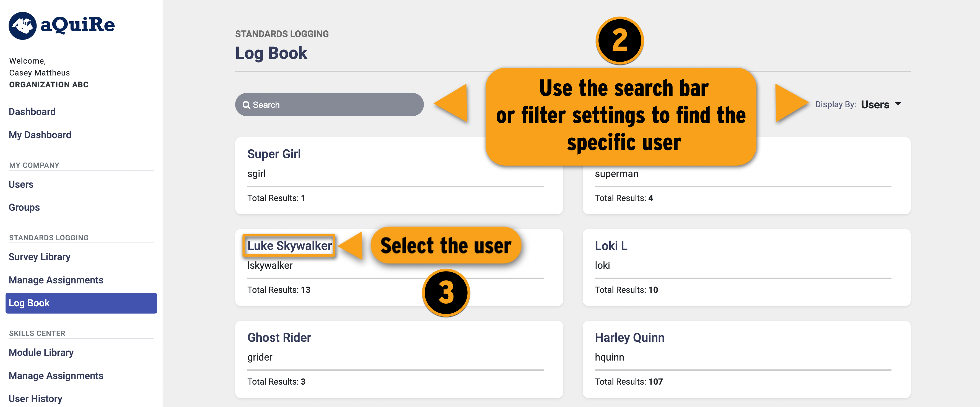The width and height of the screenshot is (980, 407).
Task: Open the Survey Library
Action: 40,257
